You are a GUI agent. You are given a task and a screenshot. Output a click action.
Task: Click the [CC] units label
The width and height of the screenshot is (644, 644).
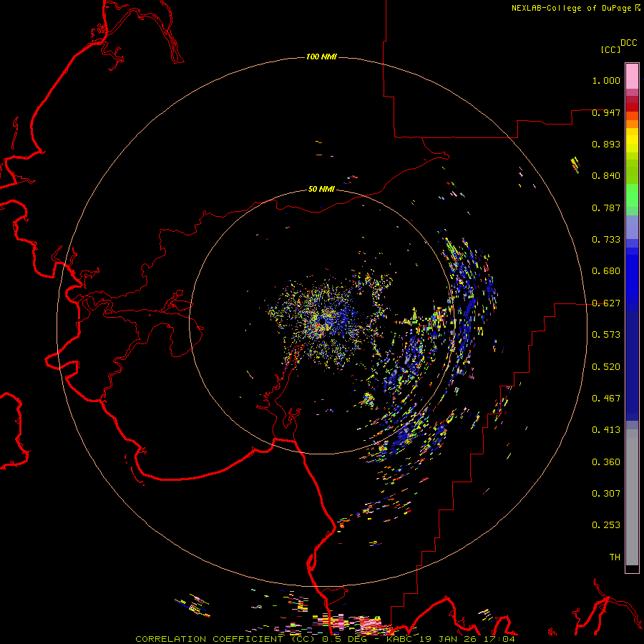click(x=610, y=49)
